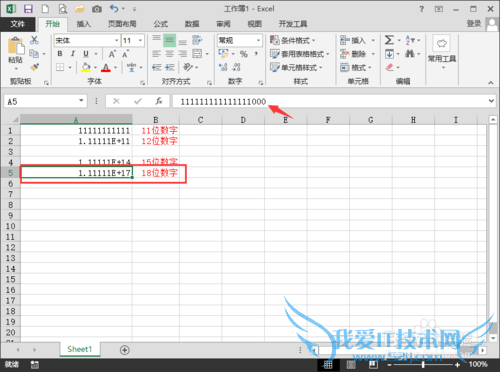Open the 文件 file menu

(x=17, y=24)
